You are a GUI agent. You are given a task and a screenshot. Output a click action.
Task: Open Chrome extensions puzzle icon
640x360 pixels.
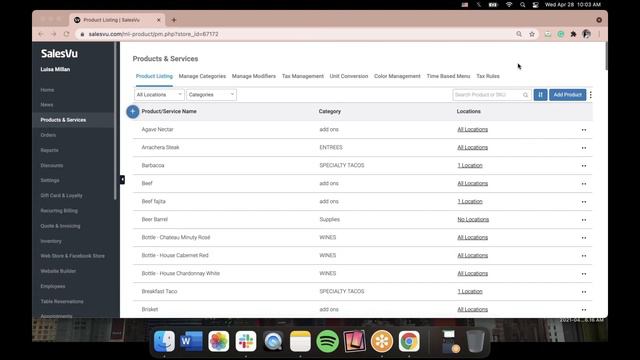tap(573, 34)
